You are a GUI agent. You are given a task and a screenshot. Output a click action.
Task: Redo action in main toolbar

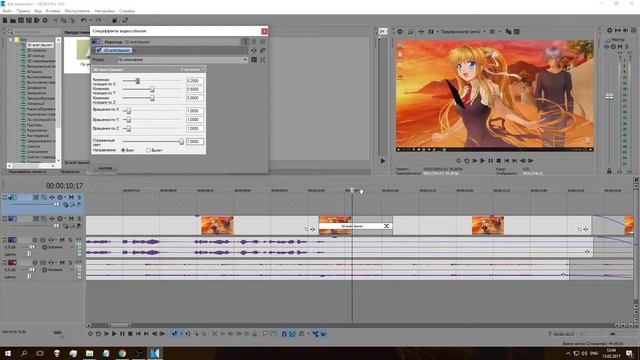pos(98,20)
